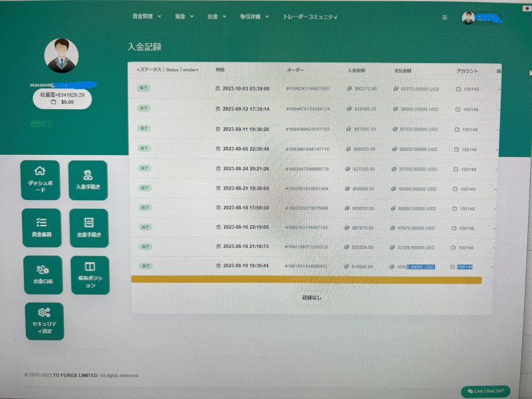Click the yellow bar below deposit records
Viewport: 532px width, 399px height.
click(x=307, y=279)
